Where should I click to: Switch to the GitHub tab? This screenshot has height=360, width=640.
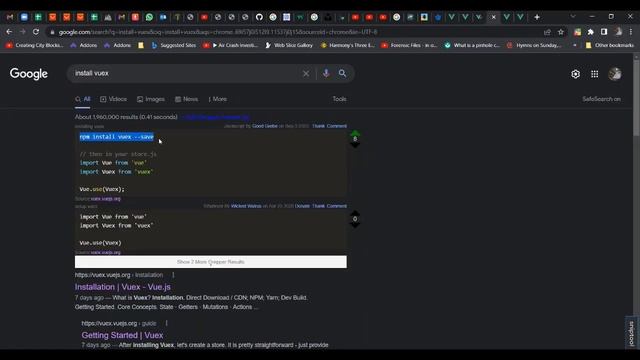coord(259,17)
